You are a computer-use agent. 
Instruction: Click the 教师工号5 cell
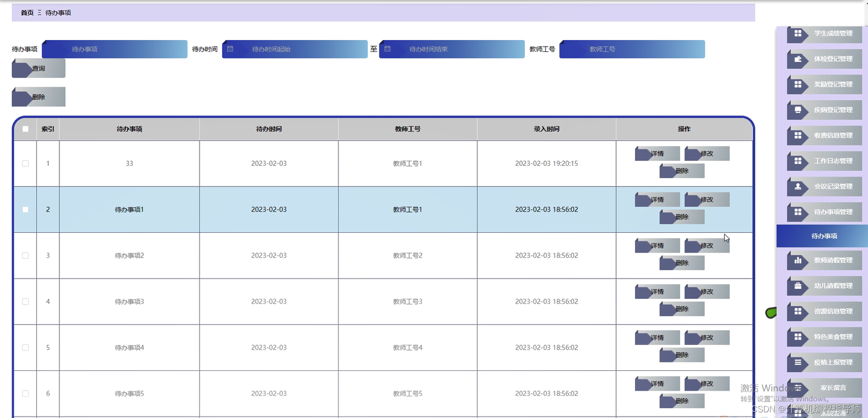[408, 393]
